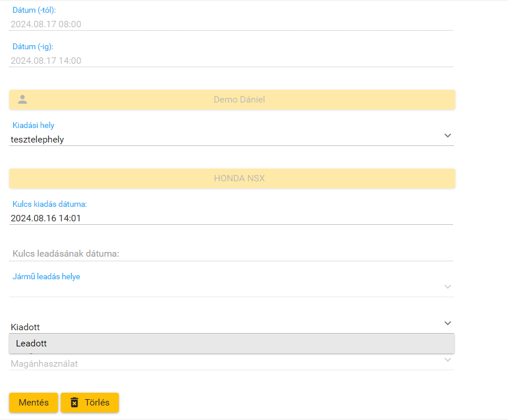Focus the Kulcs leadásának dátuma input

(232, 254)
